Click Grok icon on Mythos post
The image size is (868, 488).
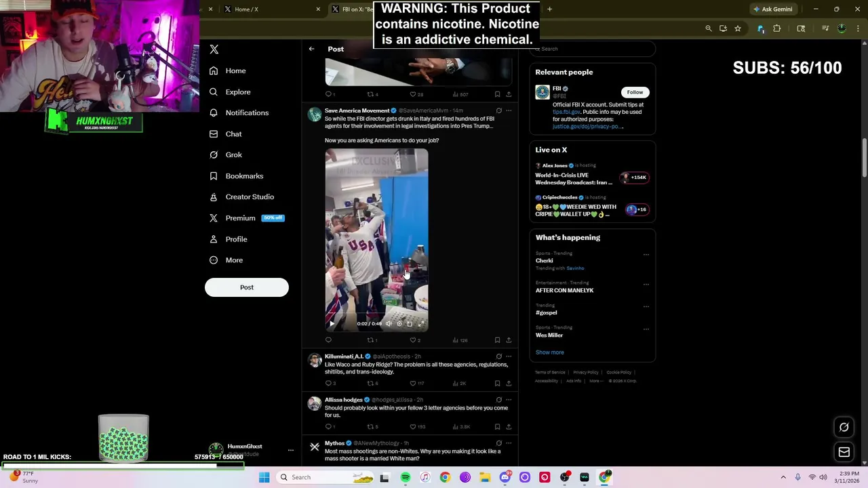point(498,443)
